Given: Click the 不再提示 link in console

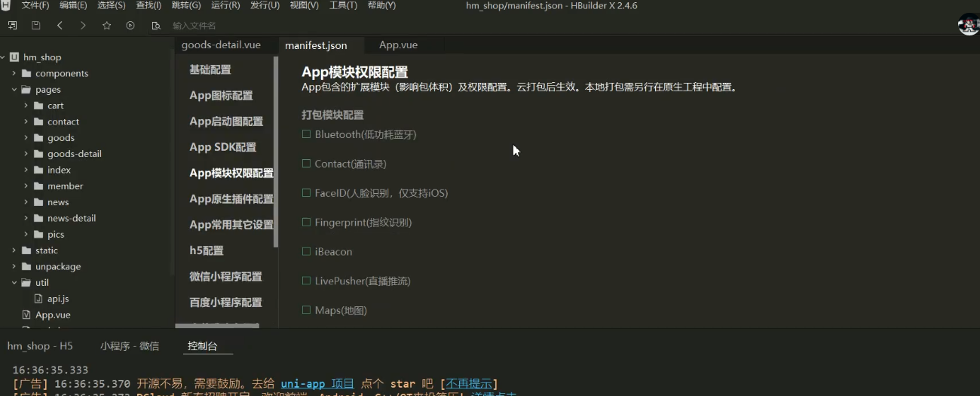Looking at the screenshot, I should pos(469,384).
